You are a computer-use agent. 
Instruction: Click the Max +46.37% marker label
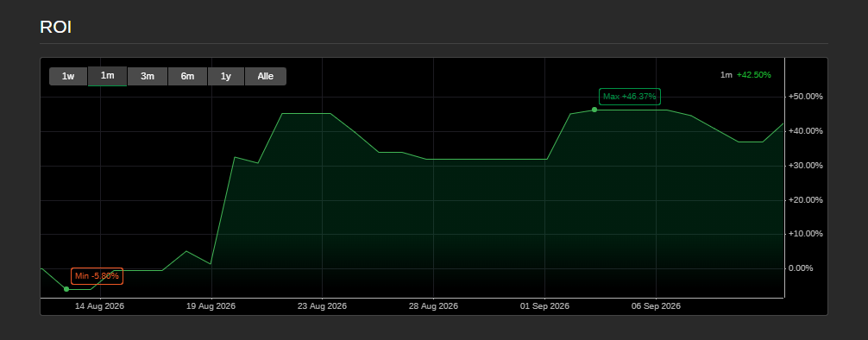point(629,97)
